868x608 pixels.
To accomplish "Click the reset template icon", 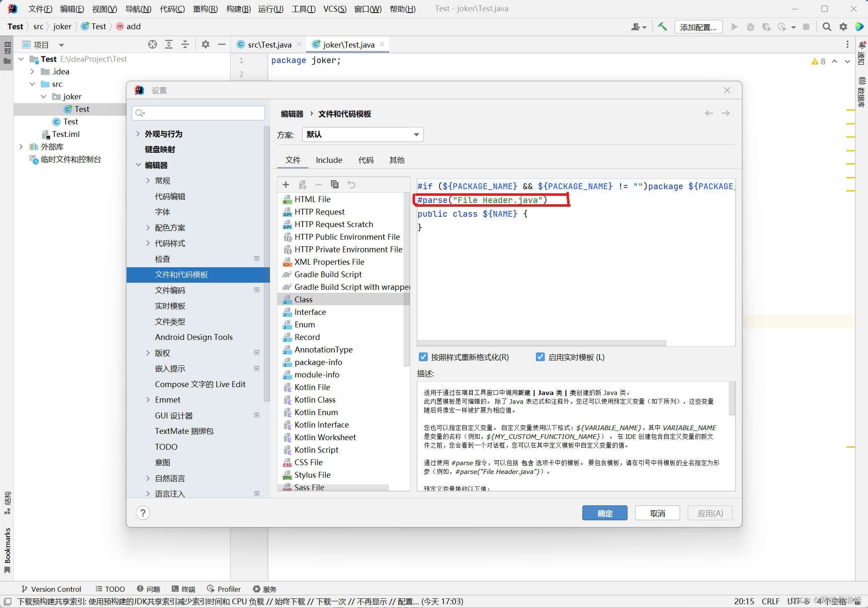I will click(352, 184).
